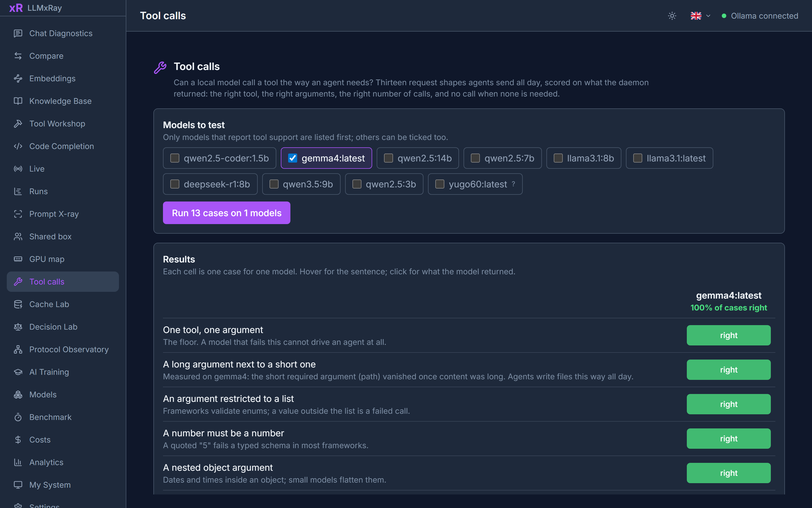Open result for One tool, one argument
The height and width of the screenshot is (508, 812).
point(729,335)
